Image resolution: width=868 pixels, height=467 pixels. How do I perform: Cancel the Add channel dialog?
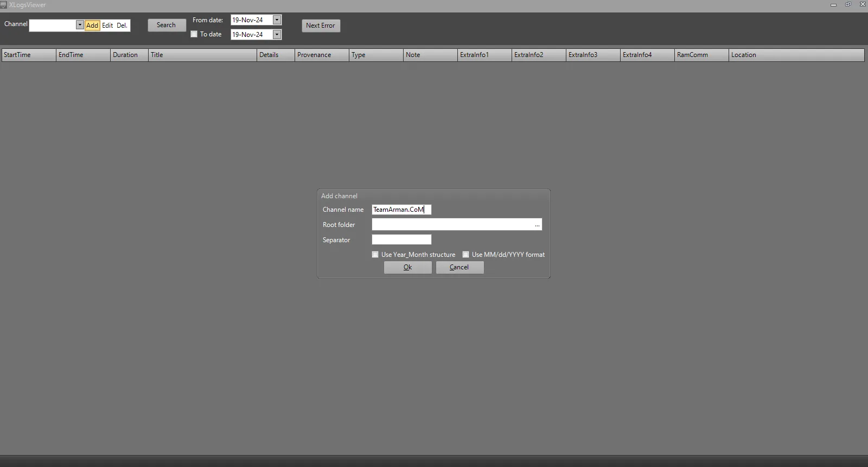(459, 267)
